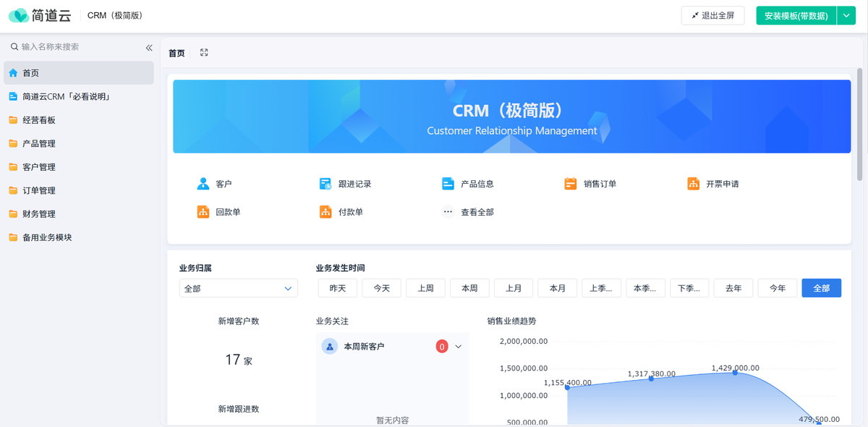Screen dimensions: 868x427
Task: Click the 17 家 new customer count
Action: point(239,360)
